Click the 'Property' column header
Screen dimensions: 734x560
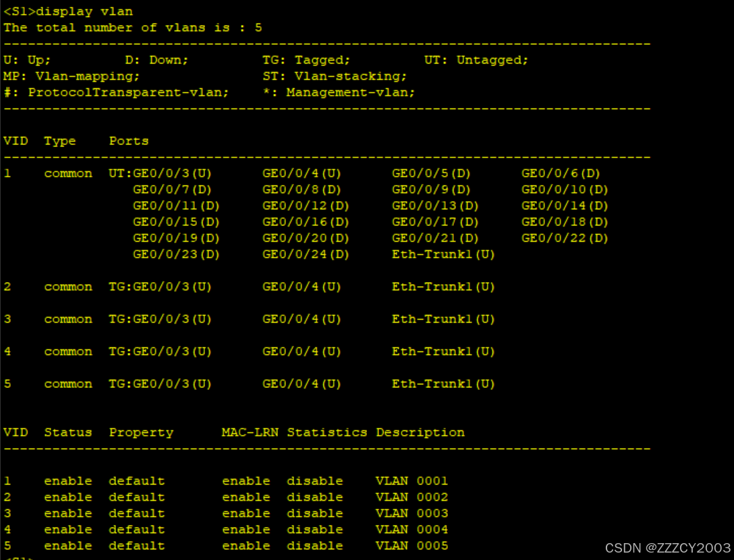[x=141, y=432]
